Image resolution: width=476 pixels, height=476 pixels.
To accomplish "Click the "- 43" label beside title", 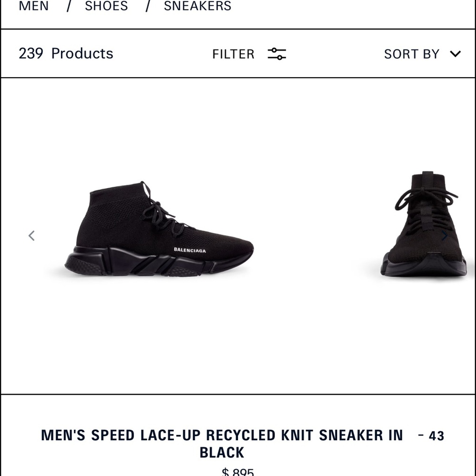I will [431, 436].
